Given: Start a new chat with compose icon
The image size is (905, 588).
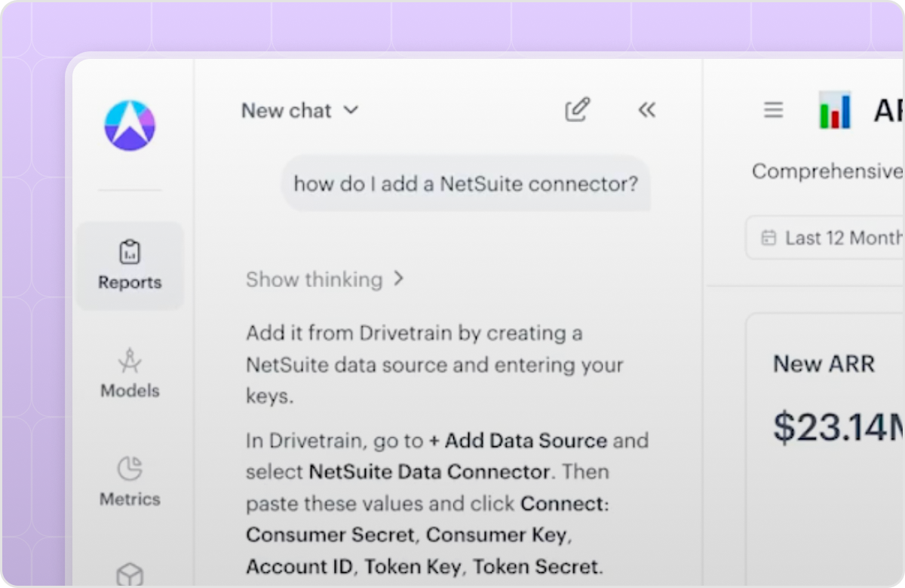Looking at the screenshot, I should (x=578, y=110).
